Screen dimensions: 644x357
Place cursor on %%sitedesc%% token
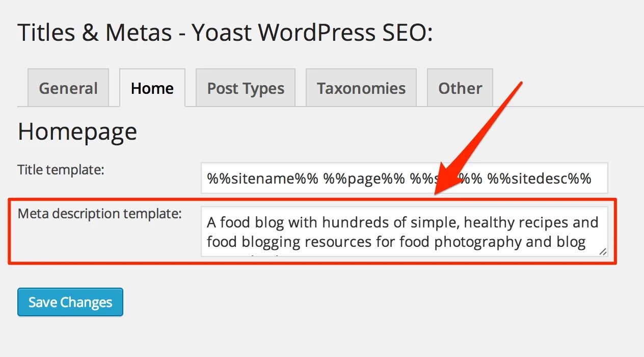click(x=539, y=178)
